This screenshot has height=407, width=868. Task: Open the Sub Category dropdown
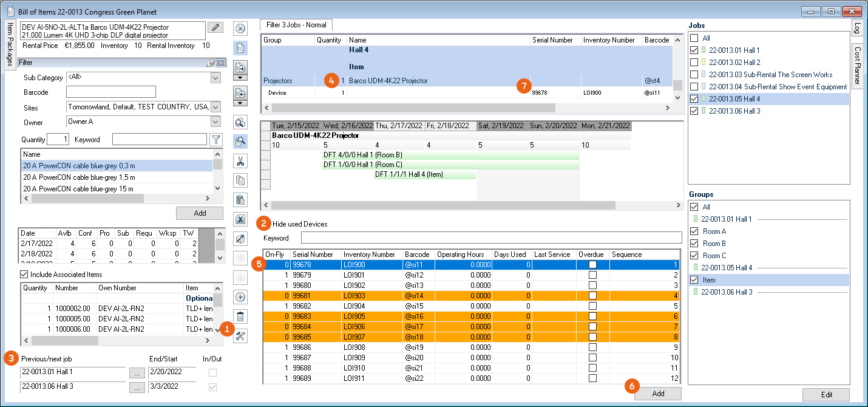pos(215,78)
